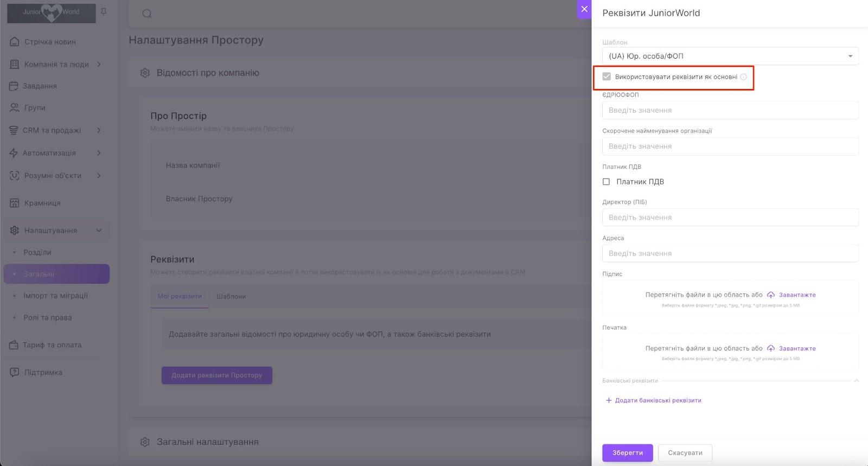Focus the ЄДРЮОФОП input field
The image size is (868, 466).
730,110
